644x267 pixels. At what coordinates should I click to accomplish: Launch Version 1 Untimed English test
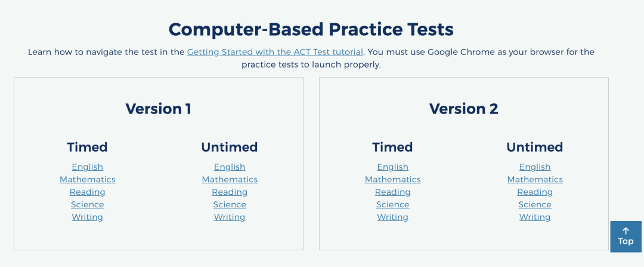tap(230, 167)
